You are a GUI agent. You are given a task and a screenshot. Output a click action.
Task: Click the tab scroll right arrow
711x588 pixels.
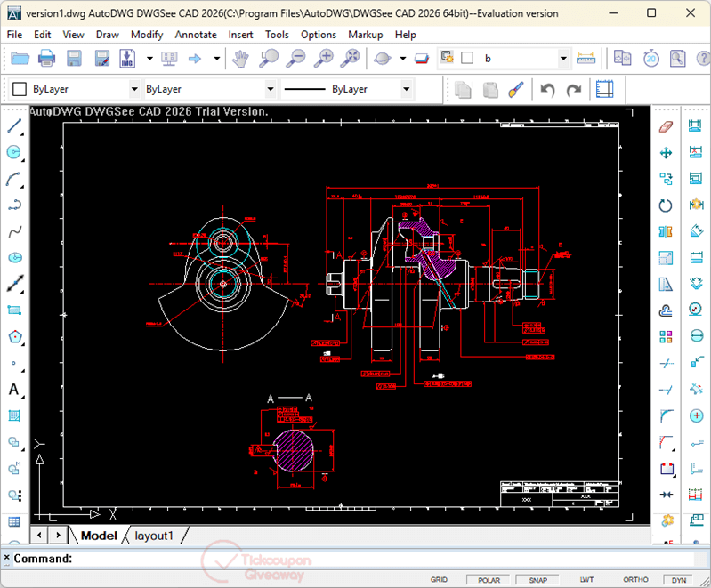[x=58, y=535]
